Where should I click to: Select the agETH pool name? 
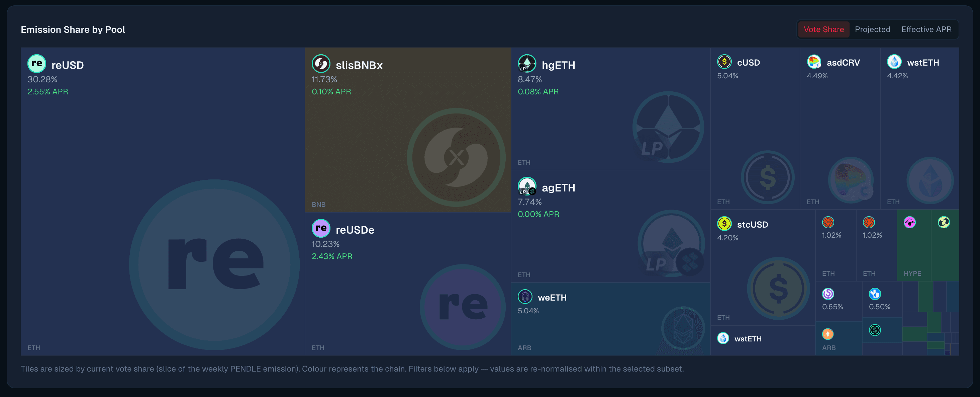[x=559, y=188]
